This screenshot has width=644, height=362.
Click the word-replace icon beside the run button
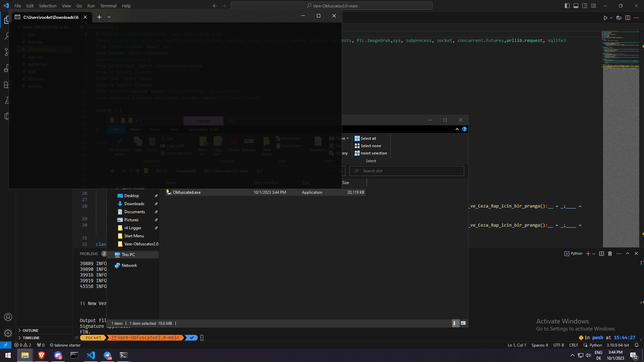pyautogui.click(x=619, y=18)
